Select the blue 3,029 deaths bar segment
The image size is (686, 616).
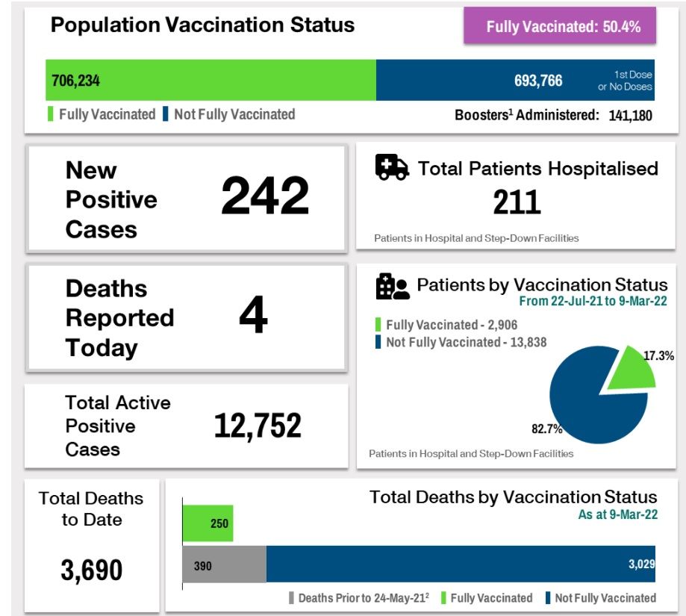460,566
